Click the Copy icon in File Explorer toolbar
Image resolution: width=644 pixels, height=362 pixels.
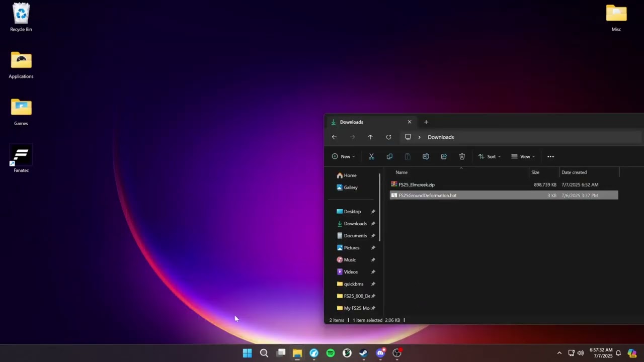tap(389, 156)
